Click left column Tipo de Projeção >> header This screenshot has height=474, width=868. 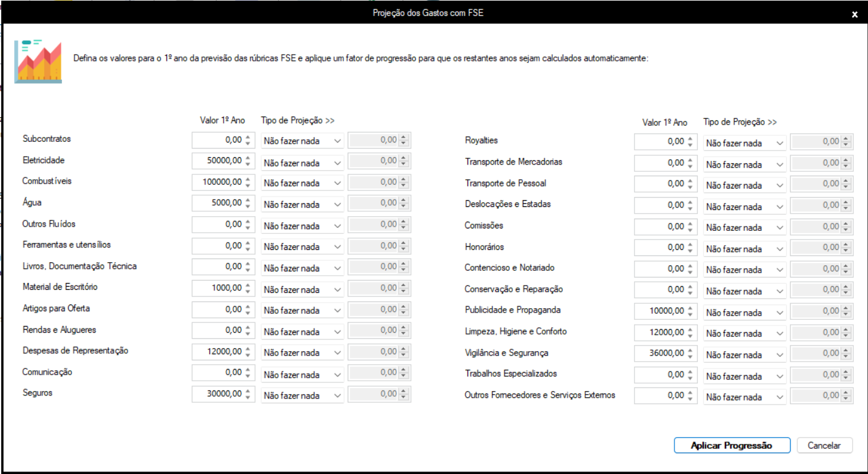[x=297, y=120]
